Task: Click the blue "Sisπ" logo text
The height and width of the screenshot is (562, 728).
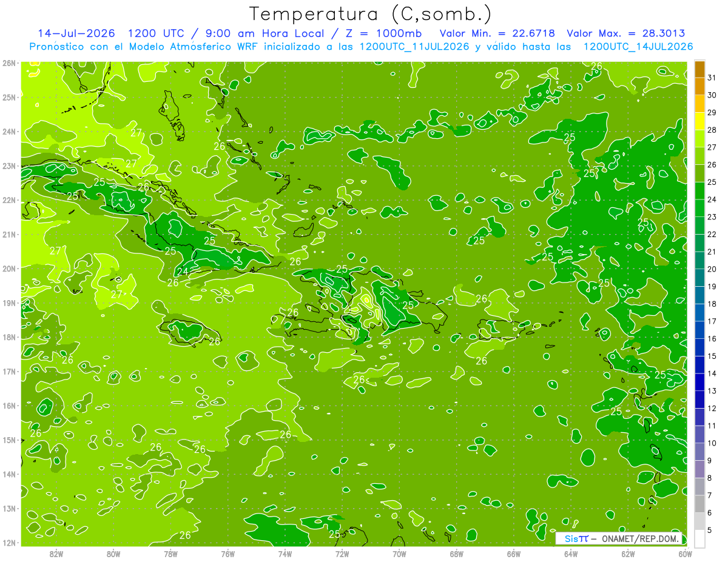Action: [576, 538]
